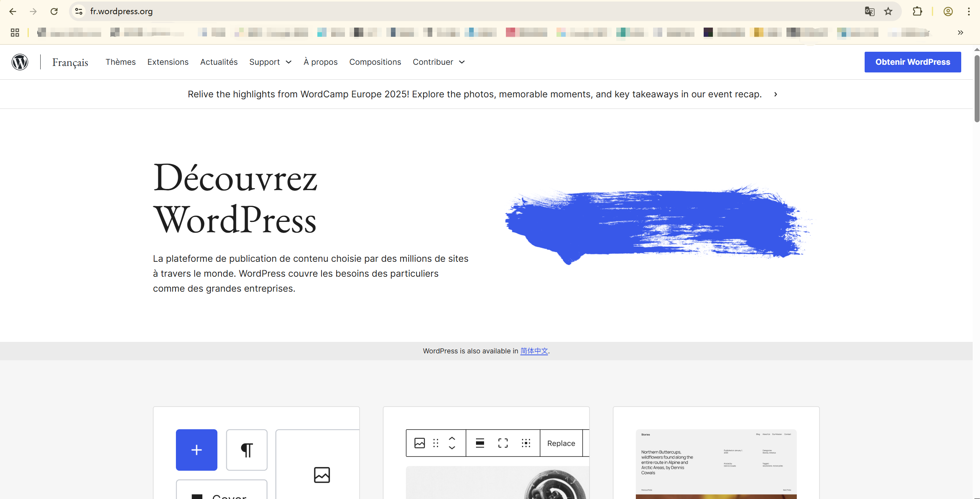Viewport: 980px width, 499px height.
Task: Open the Support dropdown menu
Action: [270, 62]
